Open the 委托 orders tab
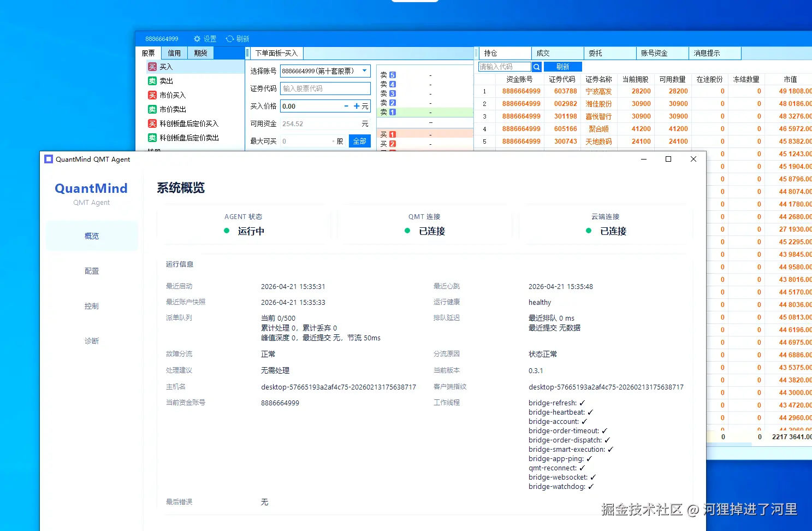Viewport: 812px width, 531px height. pyautogui.click(x=610, y=53)
